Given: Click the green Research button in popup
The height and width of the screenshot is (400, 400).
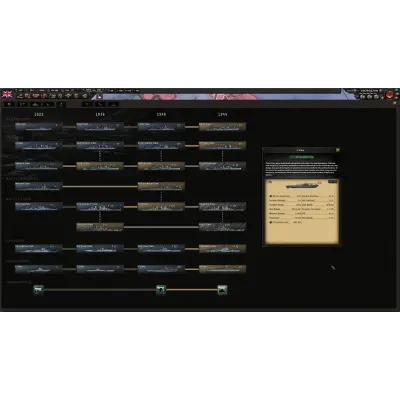Looking at the screenshot, I should 302,157.
